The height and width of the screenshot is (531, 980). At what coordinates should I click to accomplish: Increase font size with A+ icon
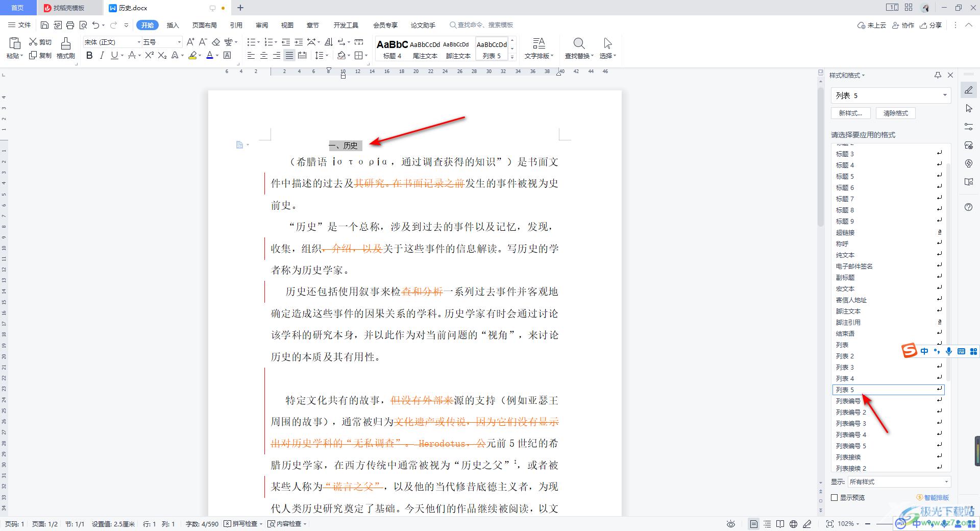(x=190, y=42)
